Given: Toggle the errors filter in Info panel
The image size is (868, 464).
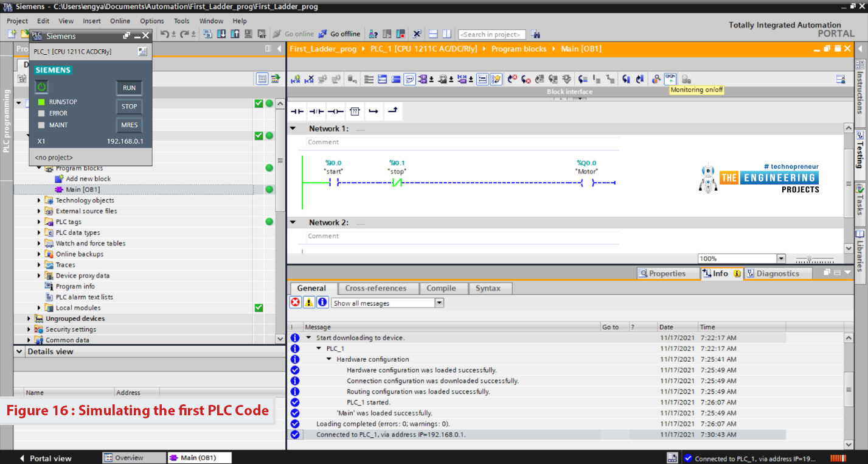Looking at the screenshot, I should pyautogui.click(x=296, y=303).
